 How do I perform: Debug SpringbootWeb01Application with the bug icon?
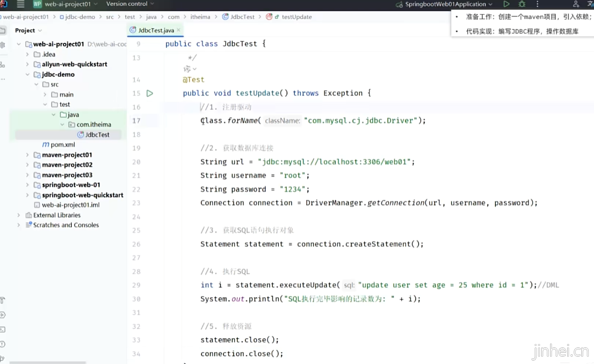coord(522,4)
